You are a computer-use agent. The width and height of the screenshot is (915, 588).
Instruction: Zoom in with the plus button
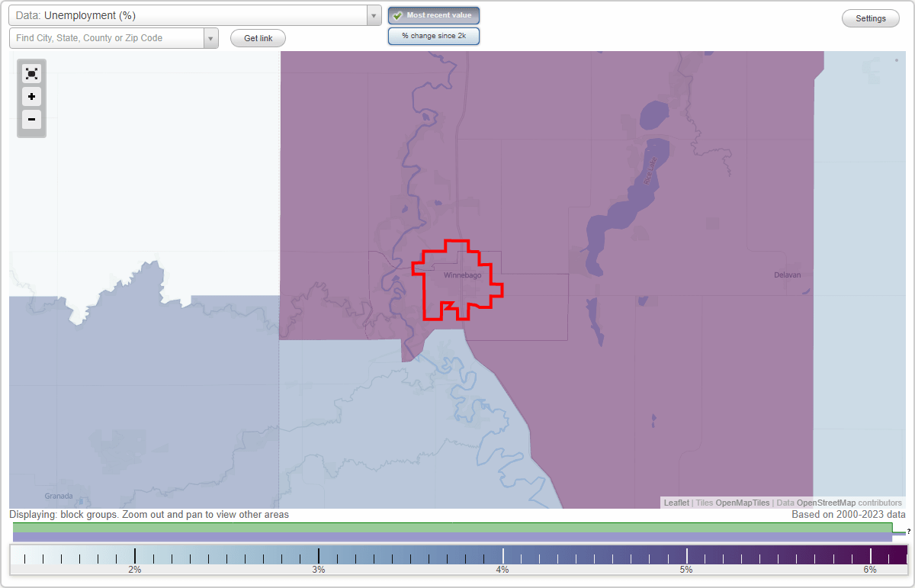point(31,97)
